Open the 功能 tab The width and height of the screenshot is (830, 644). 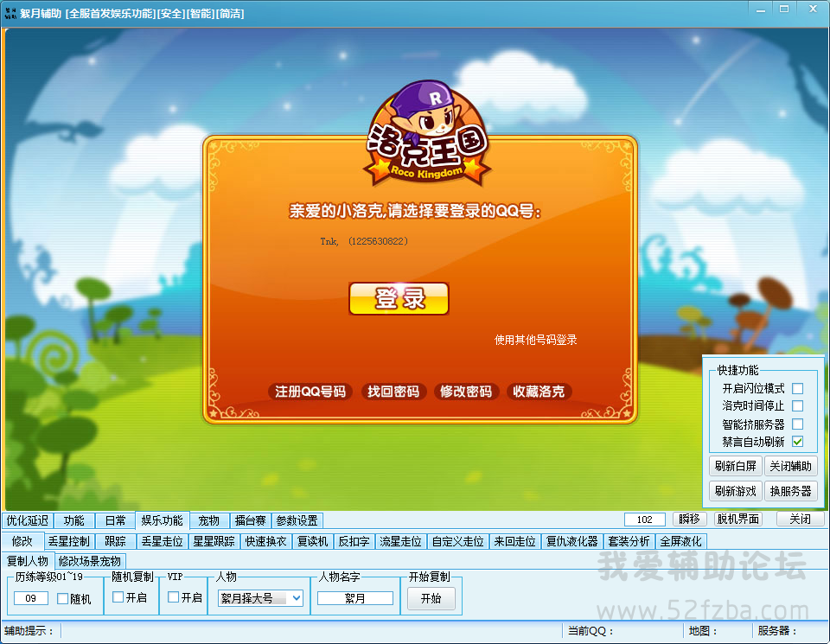click(x=74, y=520)
